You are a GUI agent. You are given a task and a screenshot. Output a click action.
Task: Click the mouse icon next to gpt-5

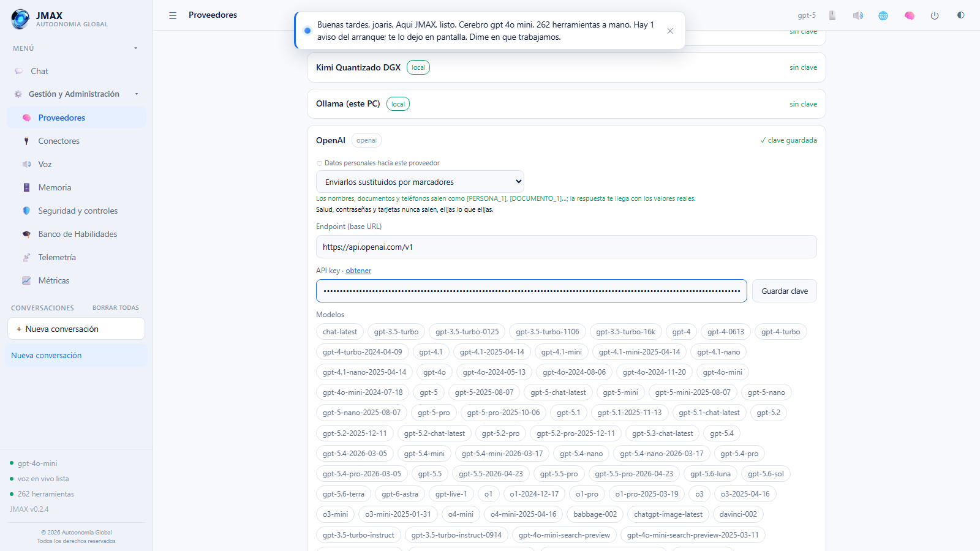(x=832, y=15)
